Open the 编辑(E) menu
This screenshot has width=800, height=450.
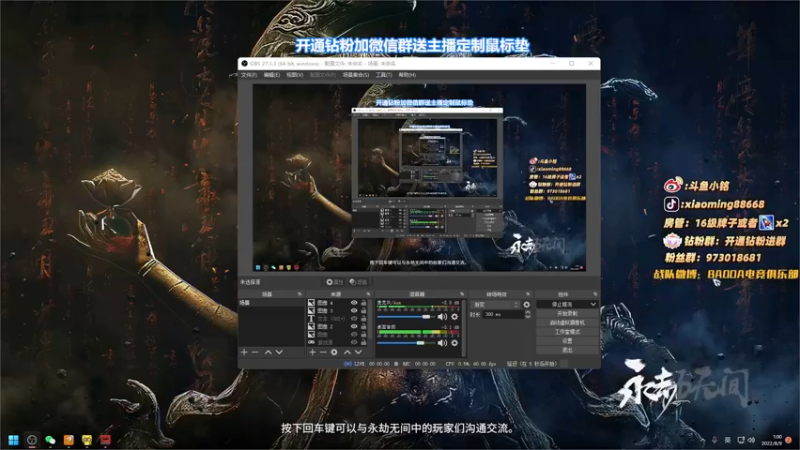click(271, 75)
